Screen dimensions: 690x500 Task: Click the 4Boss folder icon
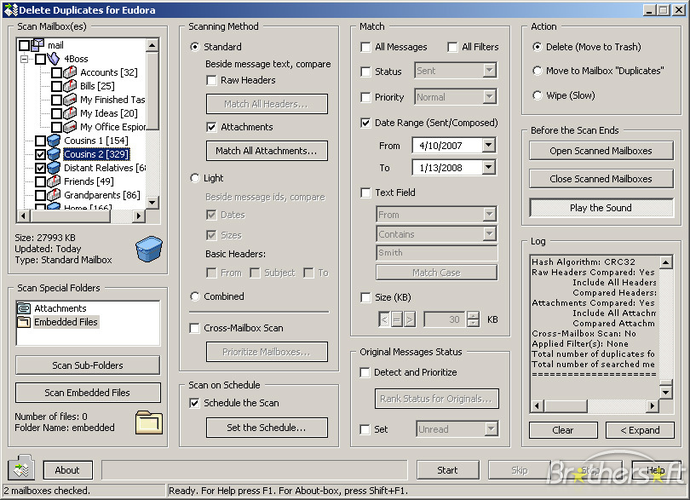pos(54,58)
